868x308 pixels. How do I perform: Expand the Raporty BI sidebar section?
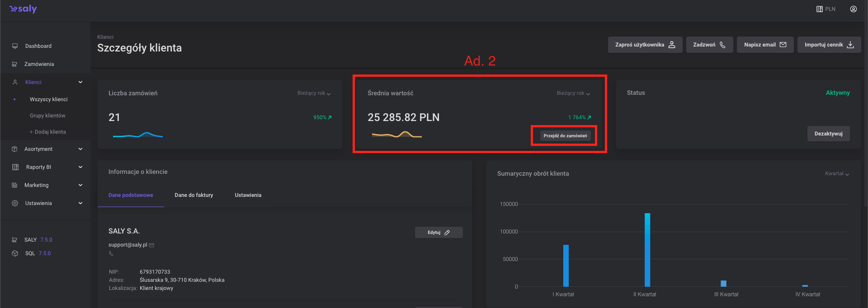80,167
